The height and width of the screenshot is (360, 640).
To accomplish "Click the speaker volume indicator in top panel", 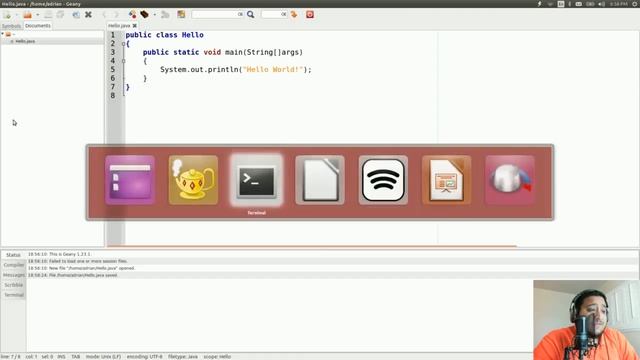I will coord(602,4).
